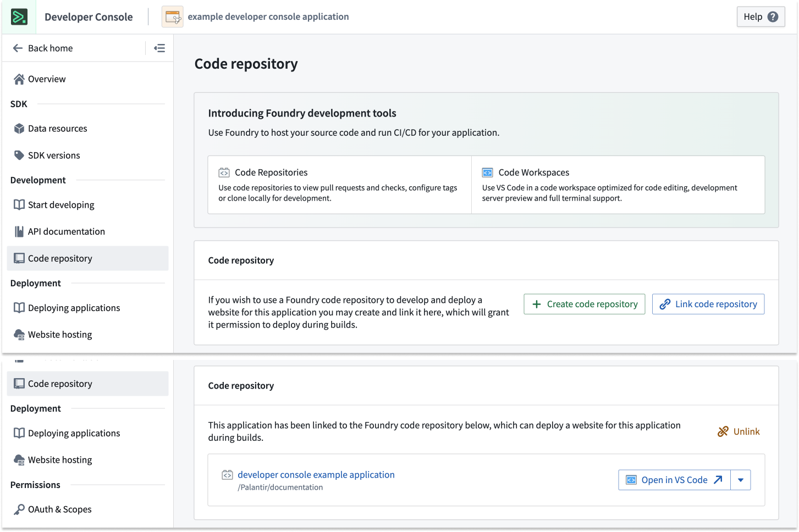Select Data resources in the sidebar

87,129
